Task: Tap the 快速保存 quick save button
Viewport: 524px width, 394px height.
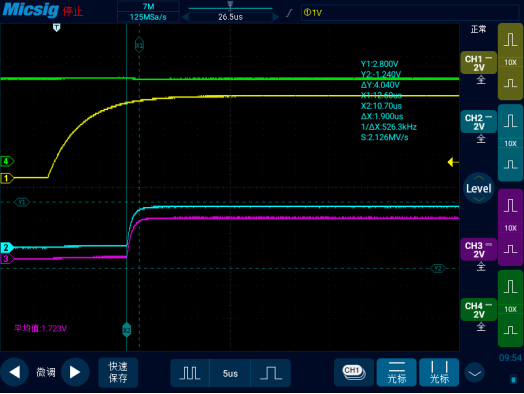Action: 118,372
